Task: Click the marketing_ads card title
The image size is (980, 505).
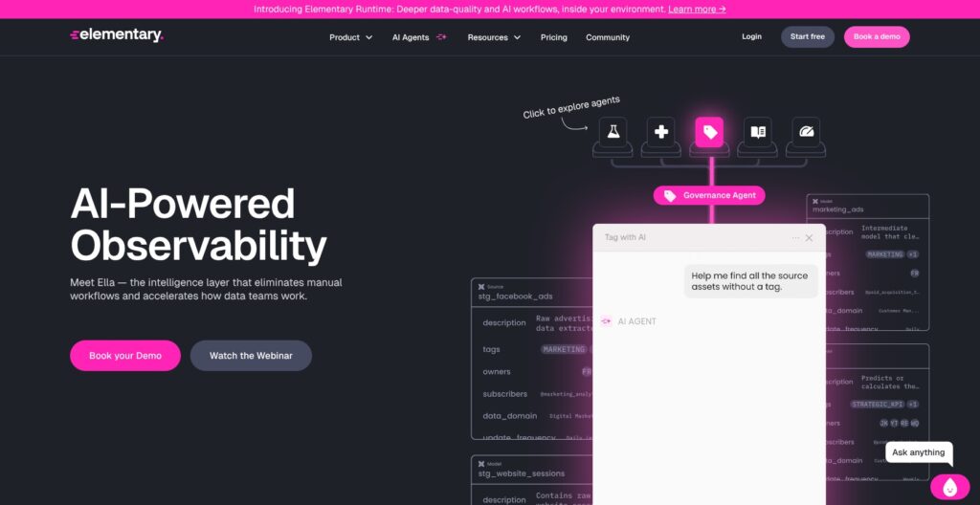Action: [x=838, y=210]
